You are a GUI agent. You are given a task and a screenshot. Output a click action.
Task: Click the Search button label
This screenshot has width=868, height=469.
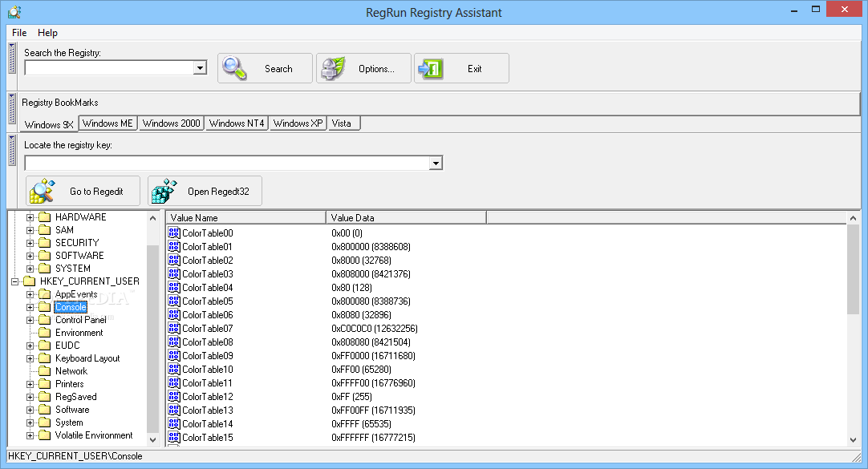278,69
